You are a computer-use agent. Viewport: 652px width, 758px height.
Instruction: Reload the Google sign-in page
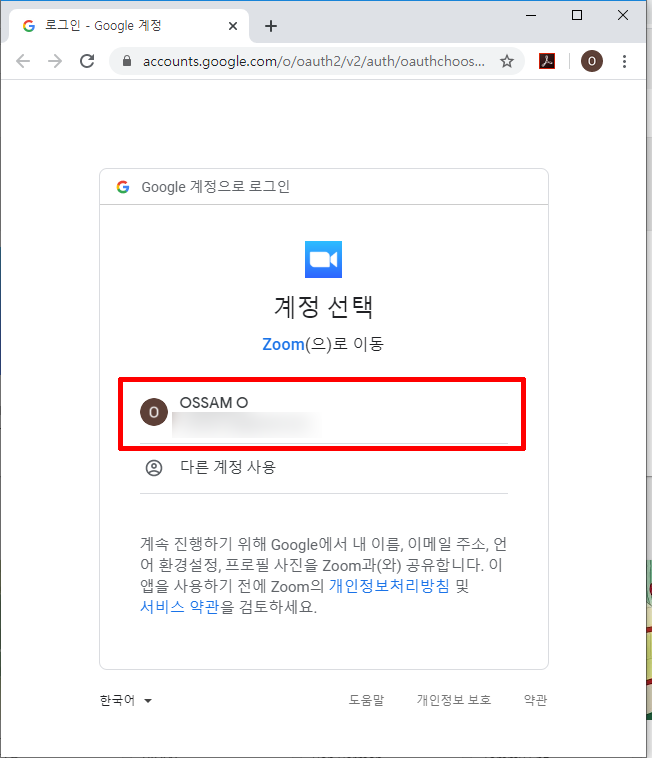87,61
